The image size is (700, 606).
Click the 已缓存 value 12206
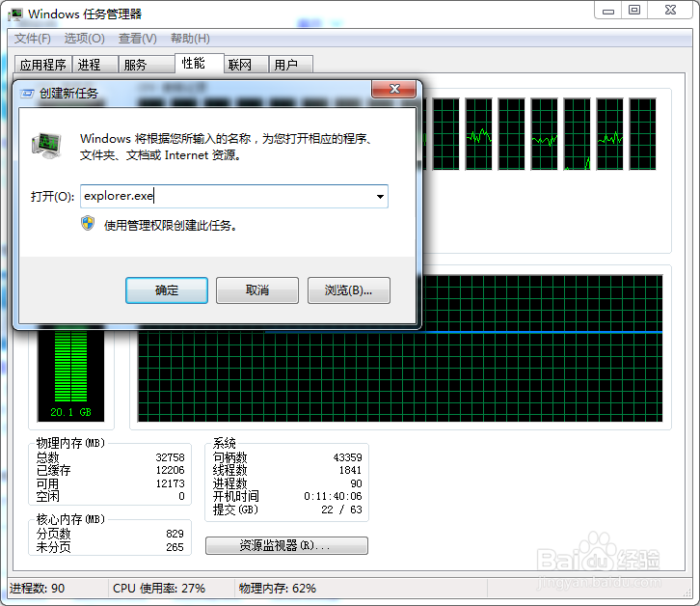point(170,470)
